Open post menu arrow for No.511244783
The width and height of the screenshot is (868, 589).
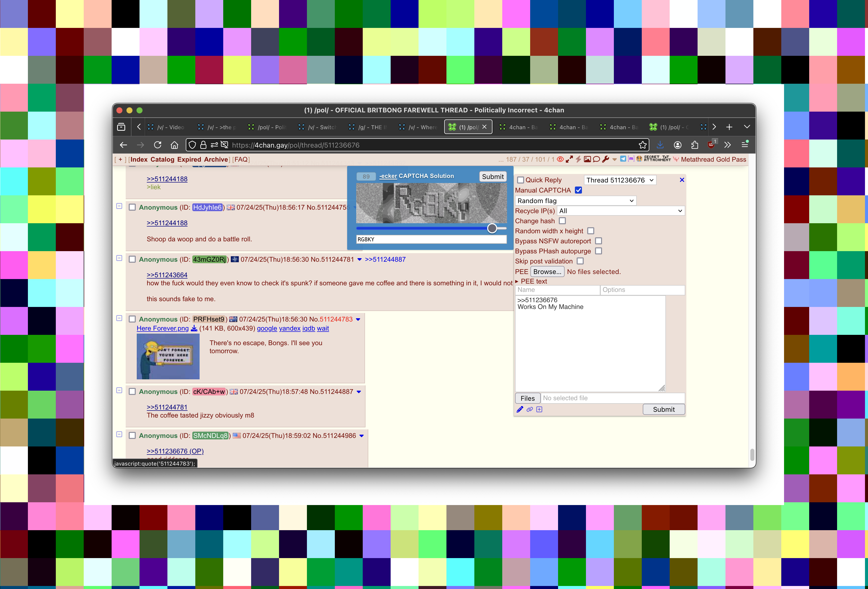click(x=358, y=319)
